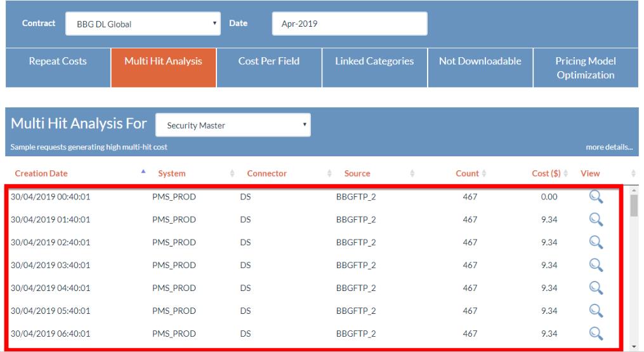The image size is (644, 352).
Task: Click view icon for 05:40:01 row
Action: point(595,311)
